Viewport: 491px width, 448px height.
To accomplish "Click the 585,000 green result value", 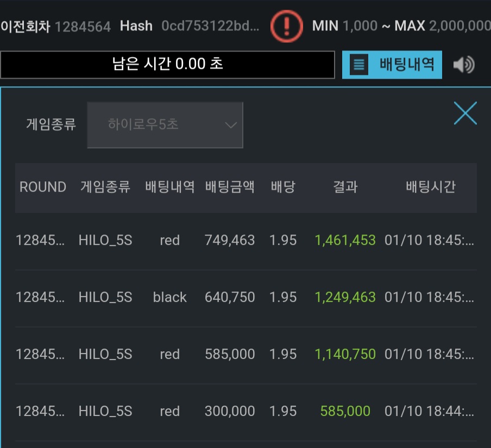I will click(x=345, y=411).
